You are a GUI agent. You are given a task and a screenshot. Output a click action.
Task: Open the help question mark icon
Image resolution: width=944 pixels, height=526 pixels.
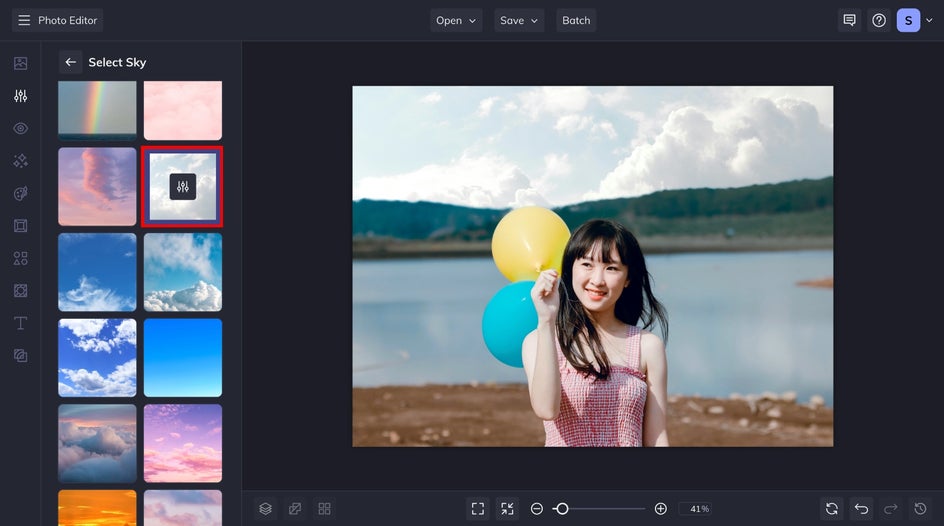point(879,20)
